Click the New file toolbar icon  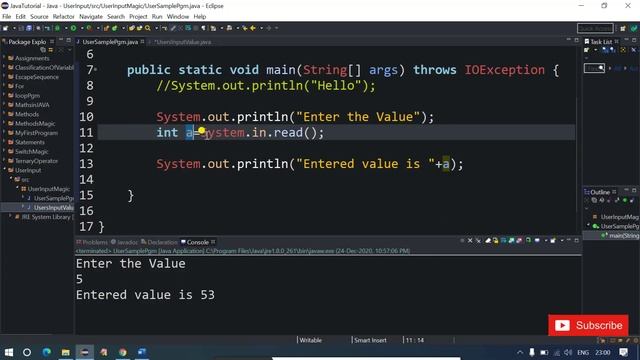tap(6, 28)
